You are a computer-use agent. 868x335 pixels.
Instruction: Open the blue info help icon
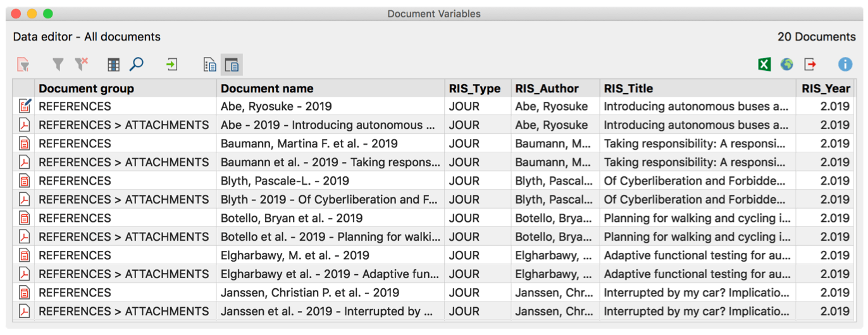pyautogui.click(x=845, y=64)
